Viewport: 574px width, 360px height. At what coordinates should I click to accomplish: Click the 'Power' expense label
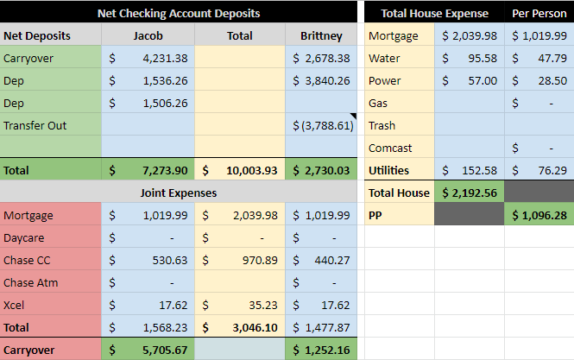tap(399, 79)
